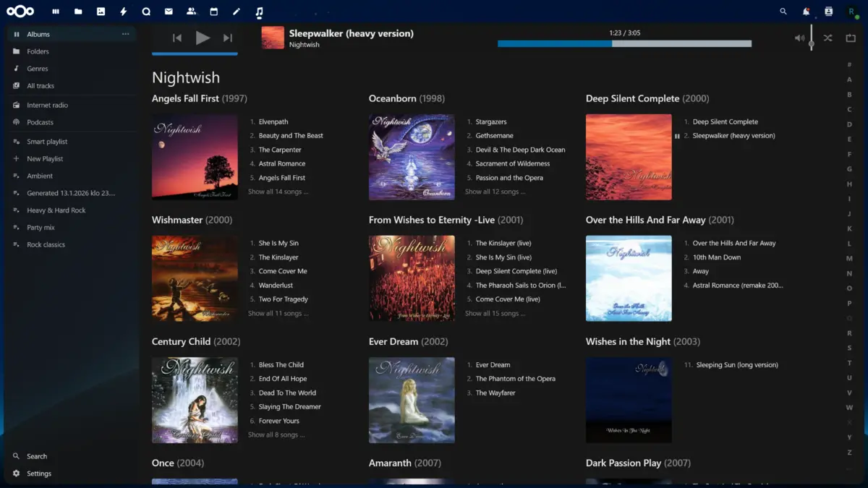Open the Party mix playlist
Screen dimensions: 868x488
click(72, 228)
